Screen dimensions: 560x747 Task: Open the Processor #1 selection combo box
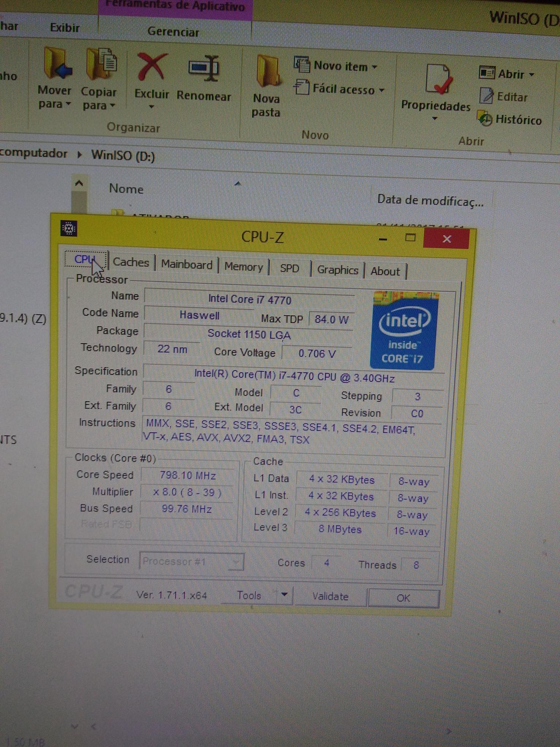coord(191,561)
